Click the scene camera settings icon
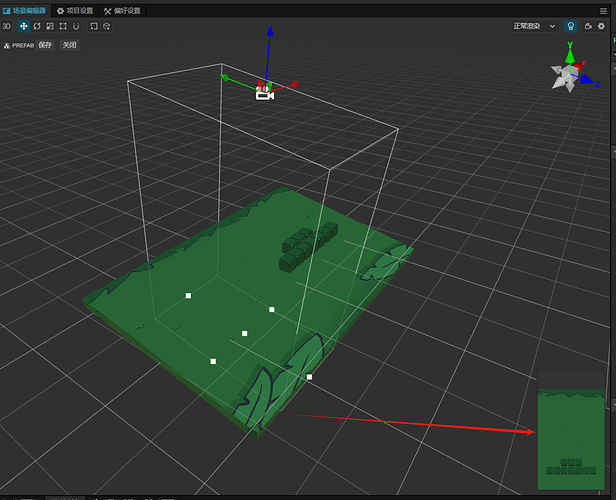616x500 pixels. pos(588,26)
